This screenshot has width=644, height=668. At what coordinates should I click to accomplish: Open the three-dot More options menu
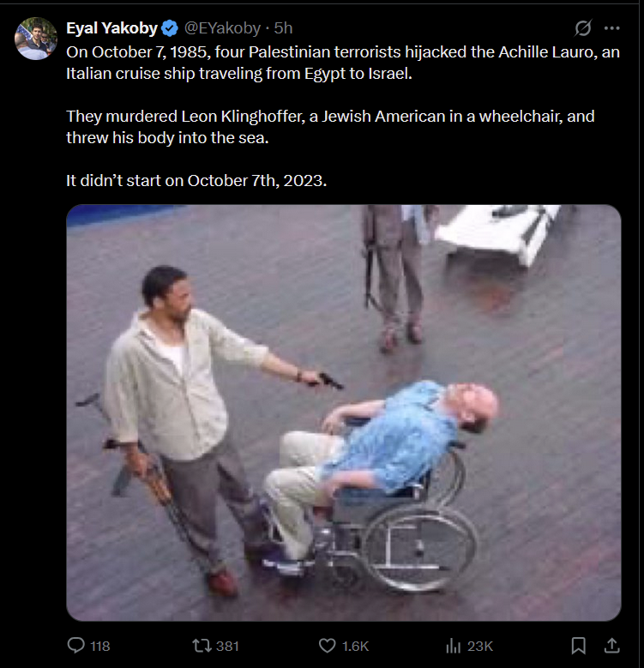[x=611, y=28]
